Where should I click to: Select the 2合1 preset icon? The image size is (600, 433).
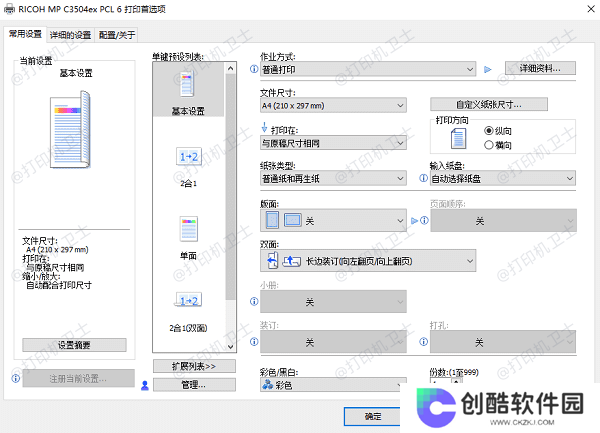click(189, 157)
